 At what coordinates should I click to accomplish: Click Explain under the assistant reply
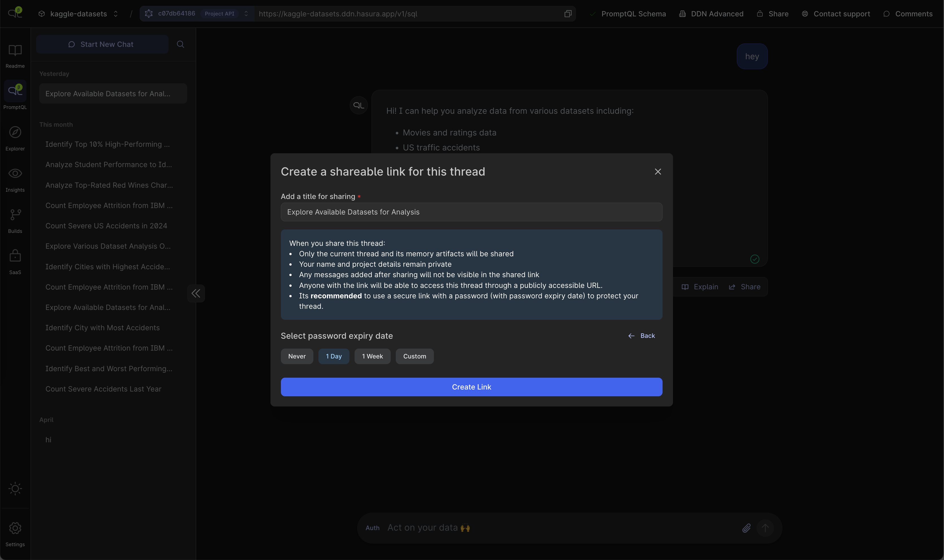700,287
